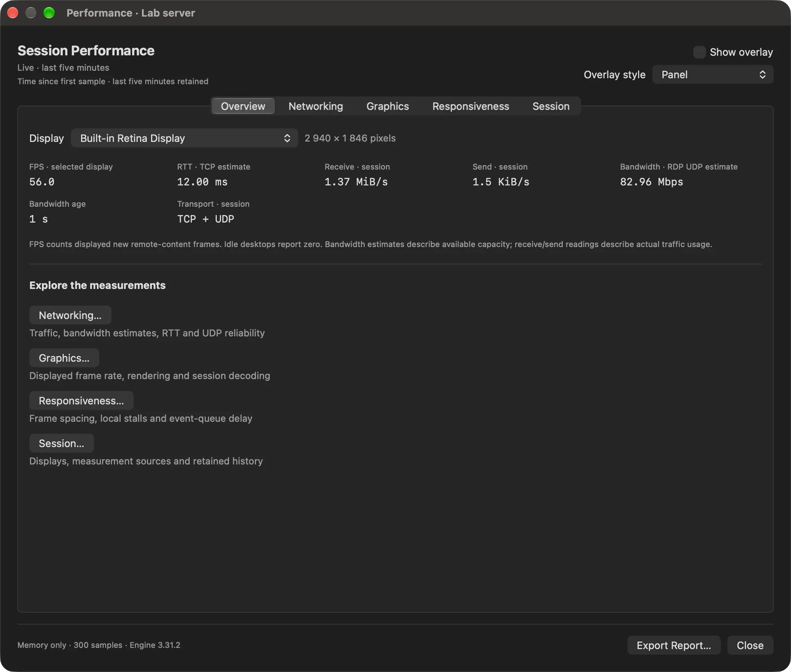This screenshot has width=791, height=672.
Task: Click the Live · last five minutes text
Action: click(x=63, y=68)
